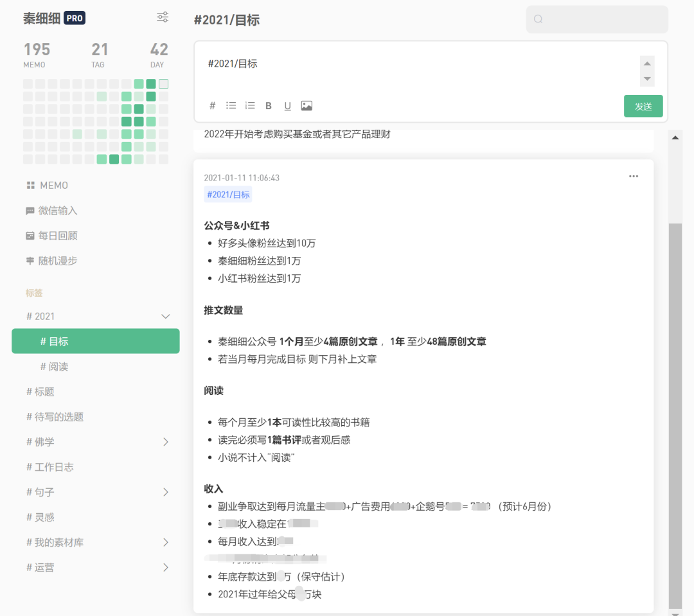Expand the # 我的素材库 tag
The width and height of the screenshot is (694, 616).
(x=166, y=543)
